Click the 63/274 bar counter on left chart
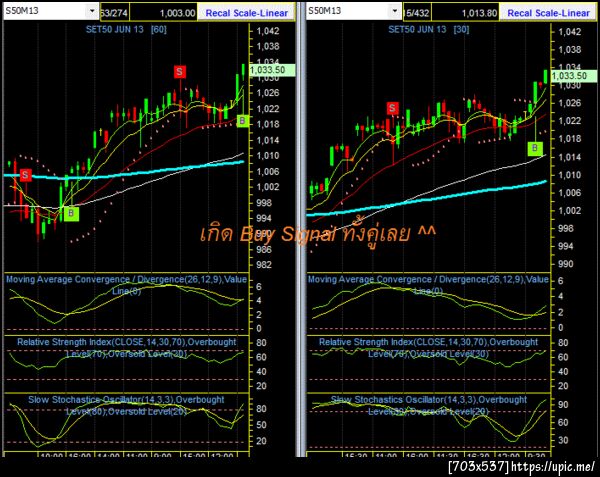This screenshot has height=477, width=600. click(114, 13)
